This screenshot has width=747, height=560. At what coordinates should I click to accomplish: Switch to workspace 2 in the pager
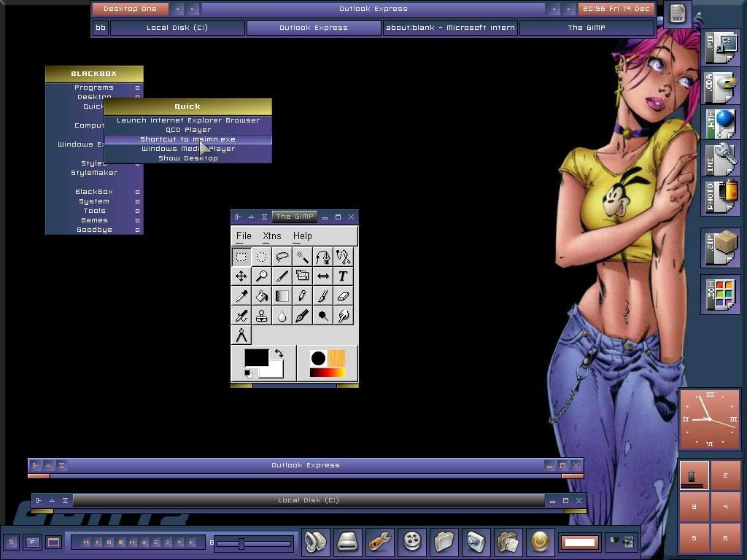tap(726, 475)
